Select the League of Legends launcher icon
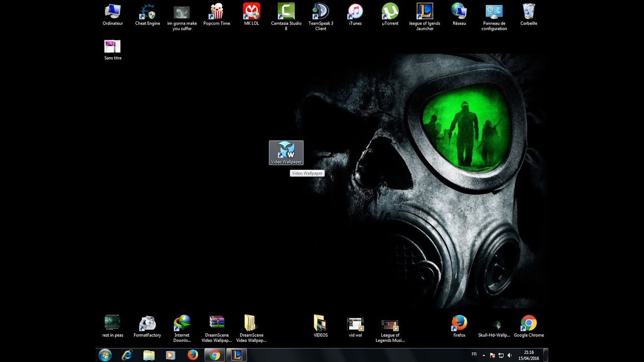This screenshot has width=644, height=362. (x=425, y=17)
